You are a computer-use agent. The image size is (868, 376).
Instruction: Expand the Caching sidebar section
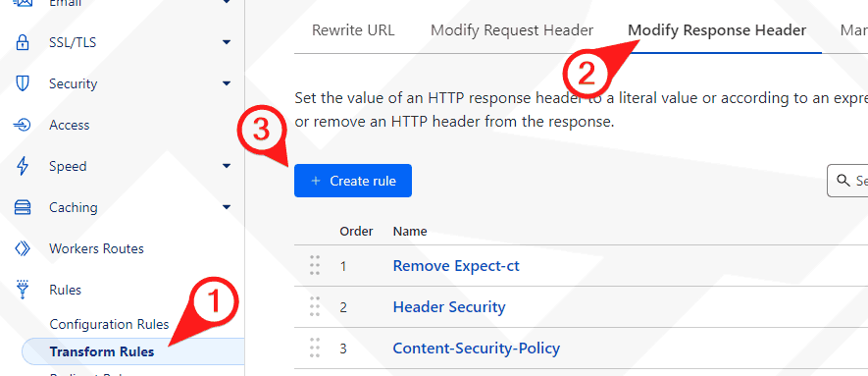226,208
